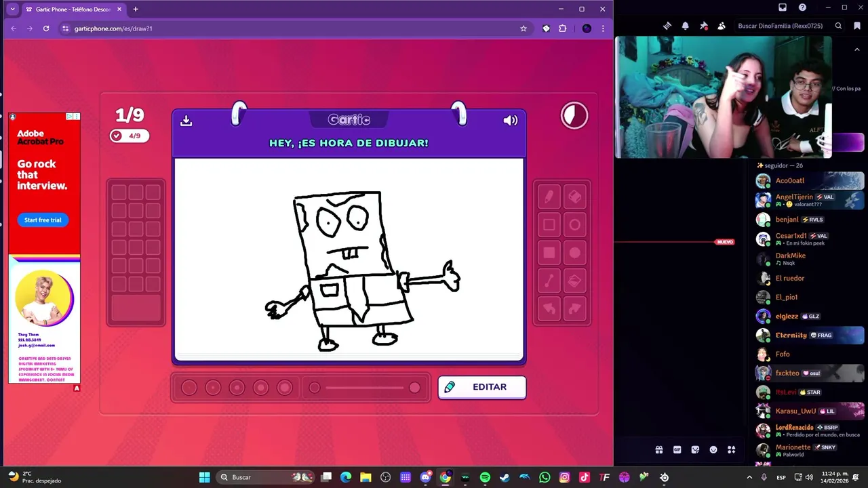The width and height of the screenshot is (868, 488).
Task: Open WhatsApp from the taskbar
Action: (x=545, y=477)
